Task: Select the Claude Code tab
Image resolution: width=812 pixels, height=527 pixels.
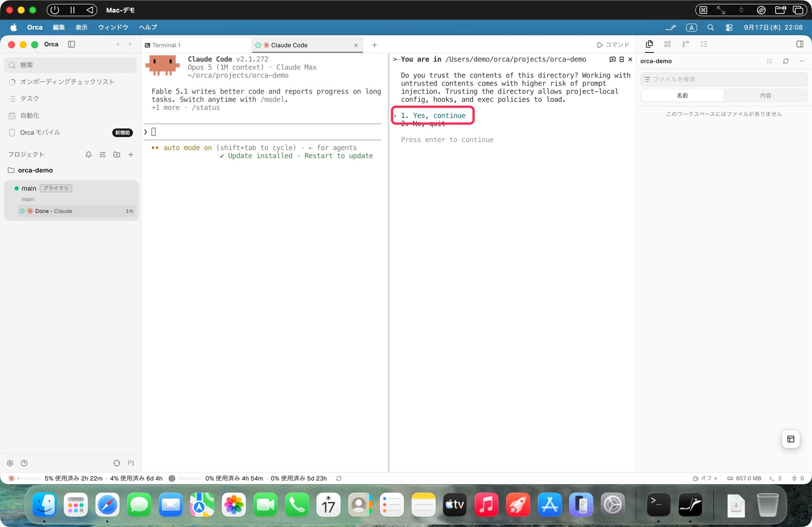Action: pyautogui.click(x=307, y=45)
